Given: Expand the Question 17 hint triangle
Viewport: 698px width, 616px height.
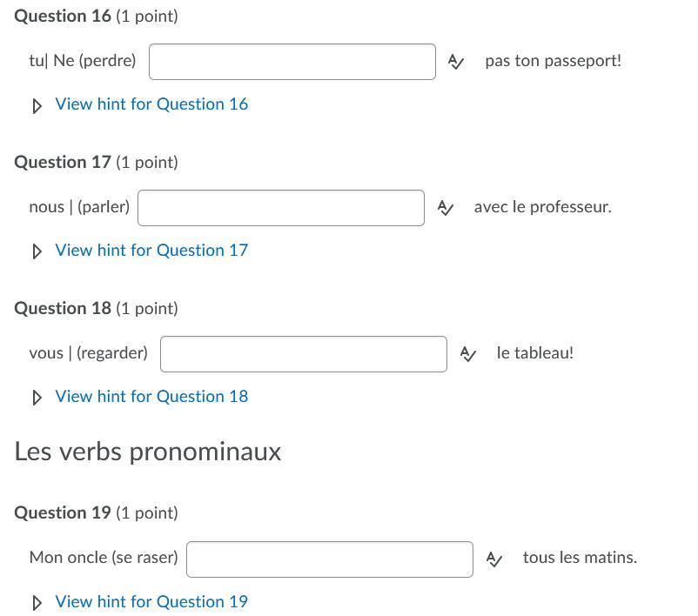Looking at the screenshot, I should [x=37, y=251].
